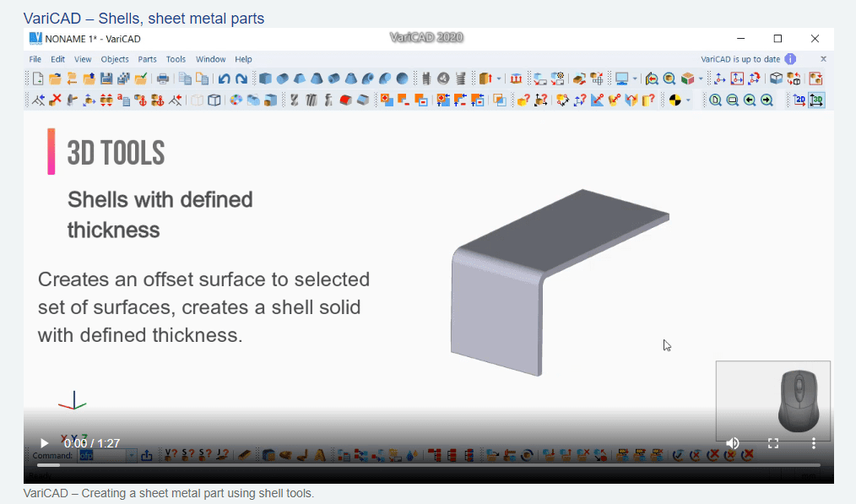Viewport: 856px width, 504px height.
Task: Open the Command combo box dropdown
Action: click(x=131, y=455)
